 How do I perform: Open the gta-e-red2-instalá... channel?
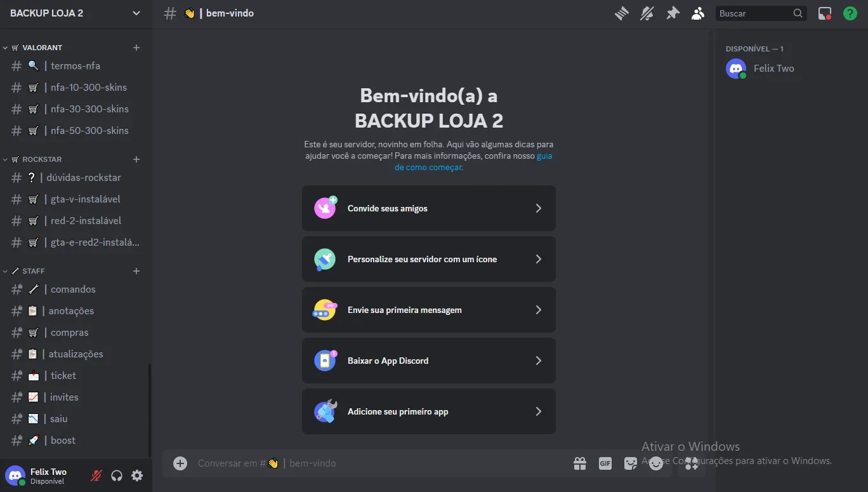coord(76,243)
